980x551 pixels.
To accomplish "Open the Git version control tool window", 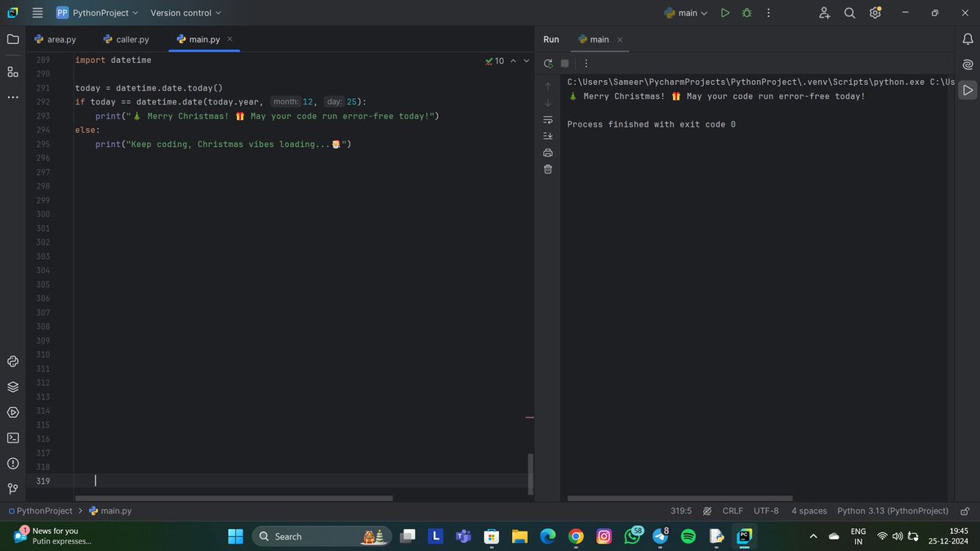I will tap(12, 488).
